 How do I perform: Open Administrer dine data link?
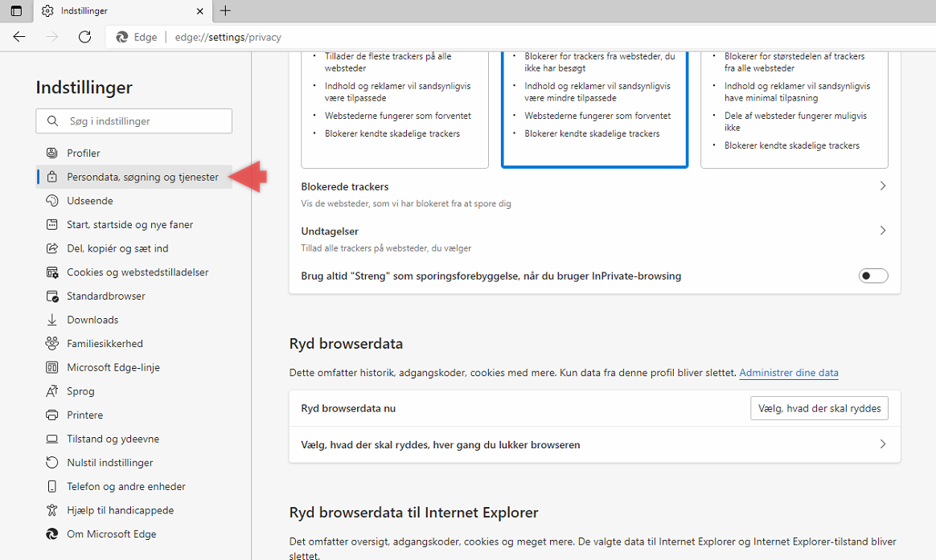(x=789, y=373)
